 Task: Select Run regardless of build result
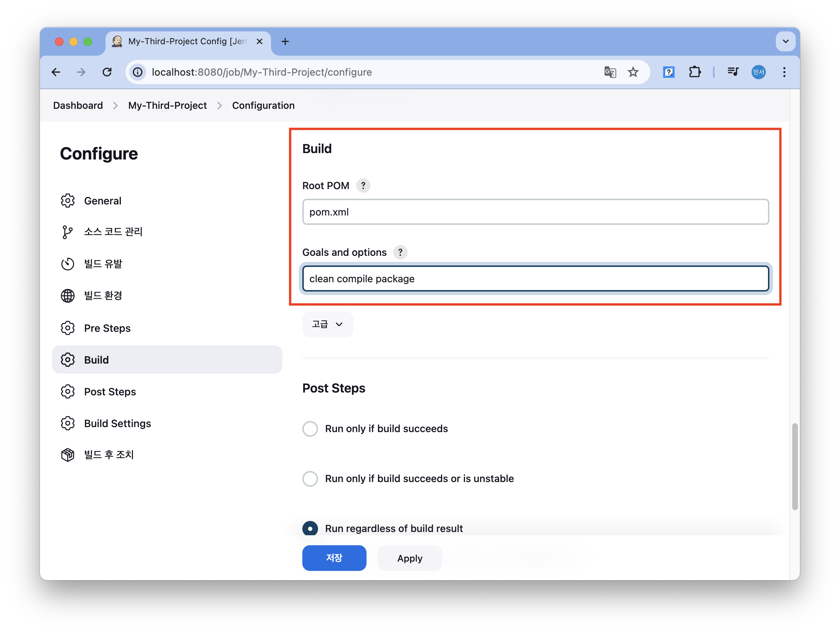pos(310,528)
